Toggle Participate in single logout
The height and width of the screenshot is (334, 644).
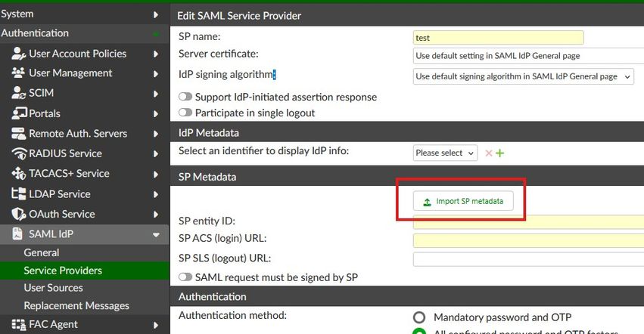click(185, 113)
